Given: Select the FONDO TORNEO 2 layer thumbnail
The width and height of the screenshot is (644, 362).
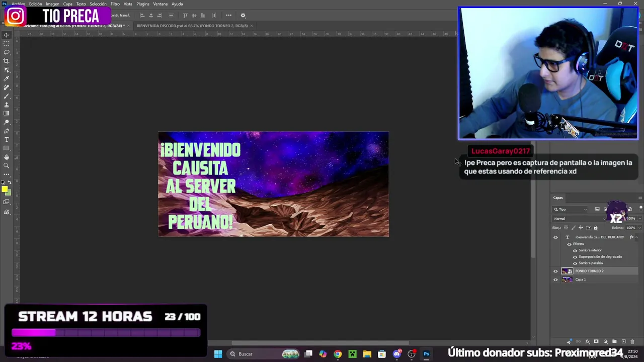Looking at the screenshot, I should pos(567,271).
